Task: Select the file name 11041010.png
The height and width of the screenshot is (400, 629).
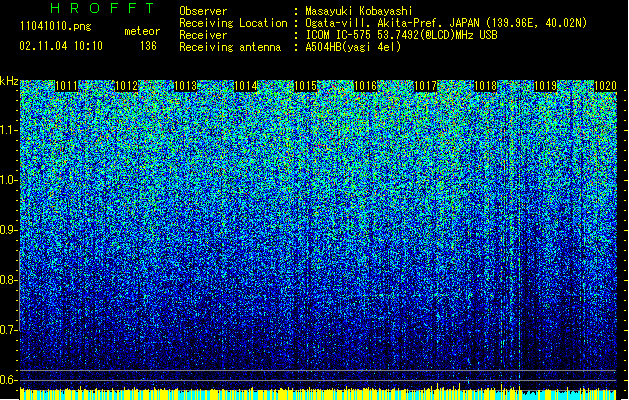Action: click(x=56, y=26)
